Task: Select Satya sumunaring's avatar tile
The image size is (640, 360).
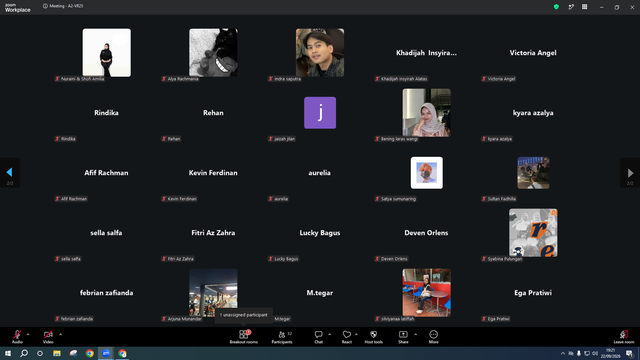Action: click(x=427, y=173)
